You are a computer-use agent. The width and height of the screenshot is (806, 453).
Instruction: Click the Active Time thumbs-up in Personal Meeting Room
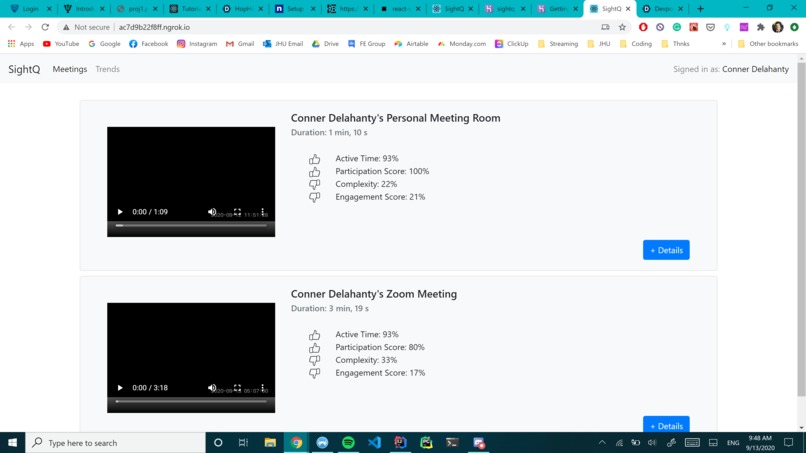(x=315, y=159)
